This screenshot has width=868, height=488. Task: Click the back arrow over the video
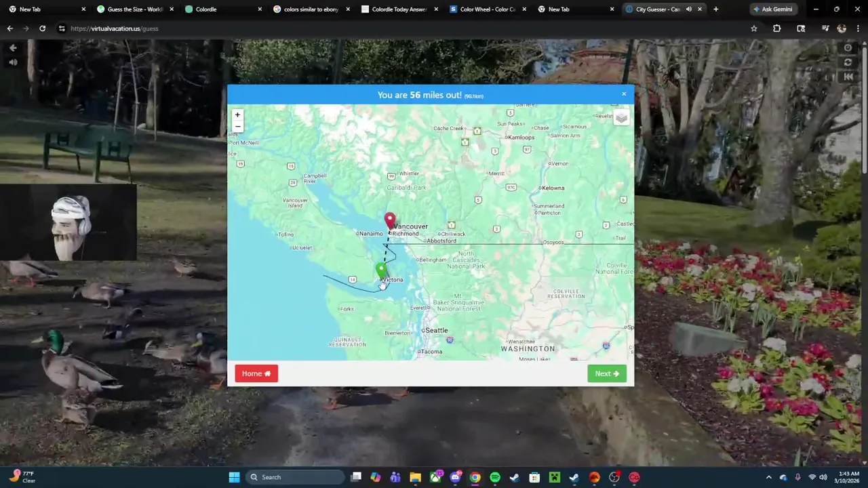[x=13, y=47]
